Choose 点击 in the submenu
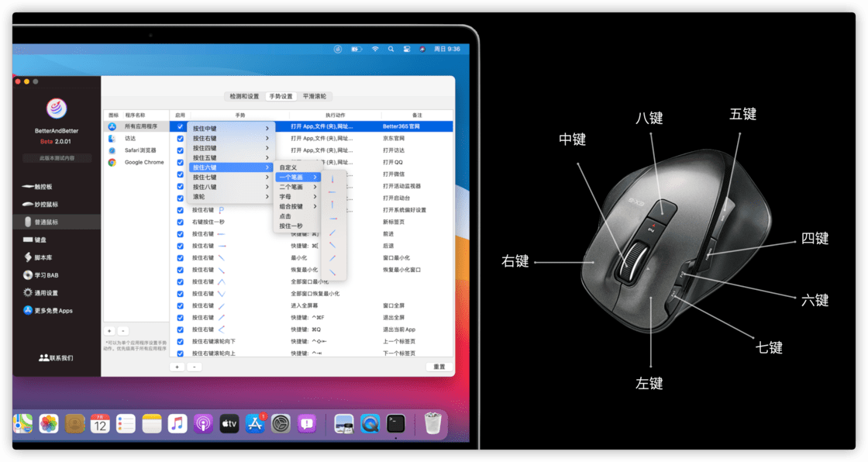Screen dimensions: 868x462 [298, 216]
